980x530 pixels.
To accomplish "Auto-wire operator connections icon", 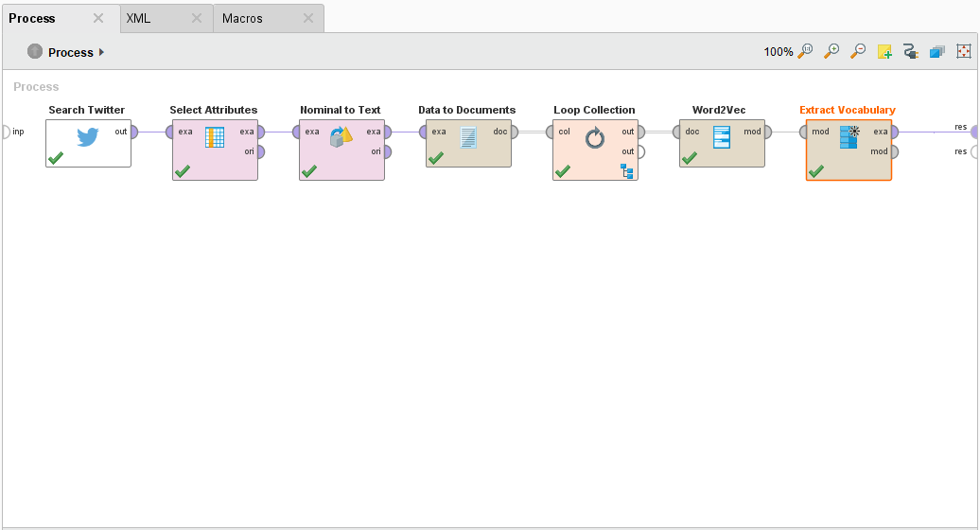I will [x=911, y=51].
